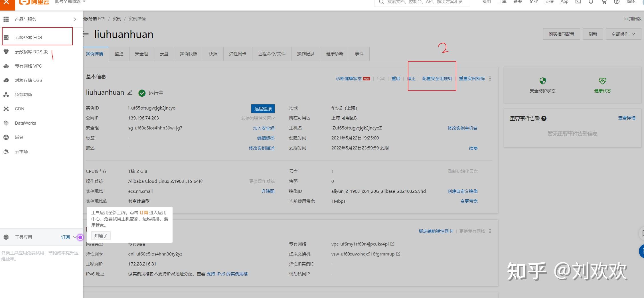Switch to the 云盘 tab

164,54
